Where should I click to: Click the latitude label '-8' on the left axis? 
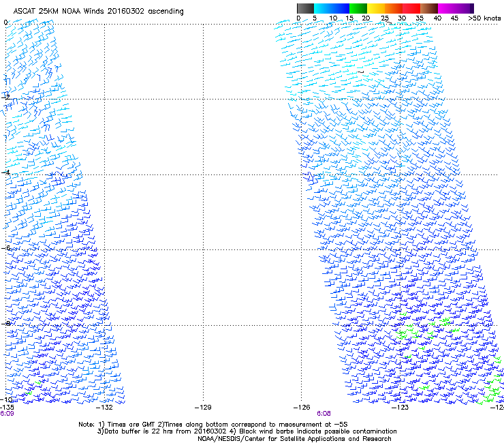pyautogui.click(x=5, y=323)
